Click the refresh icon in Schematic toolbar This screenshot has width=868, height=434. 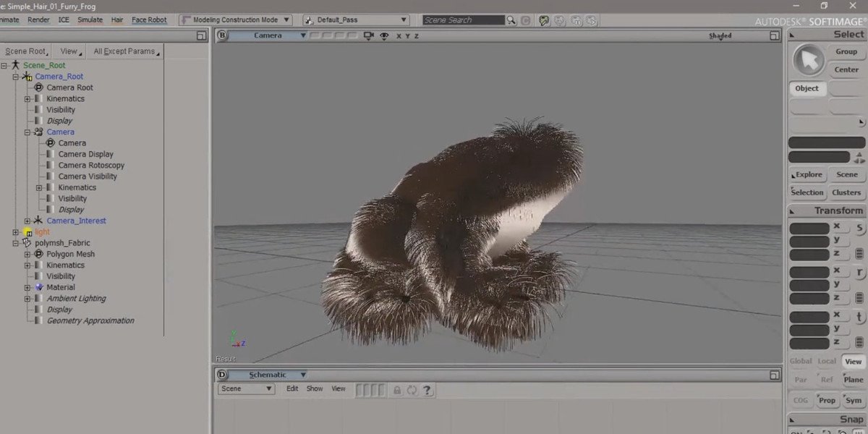[412, 390]
